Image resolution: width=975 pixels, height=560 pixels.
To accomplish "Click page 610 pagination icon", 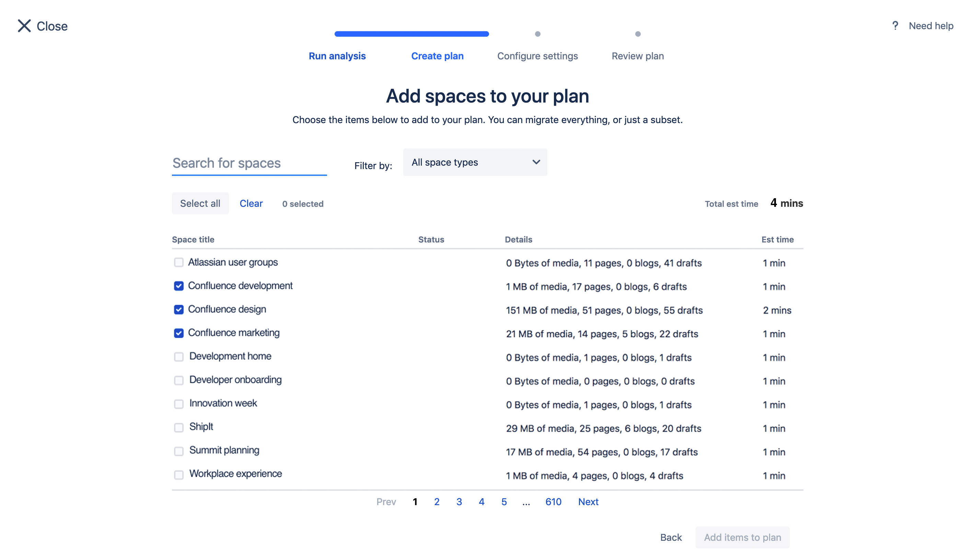I will 553,501.
